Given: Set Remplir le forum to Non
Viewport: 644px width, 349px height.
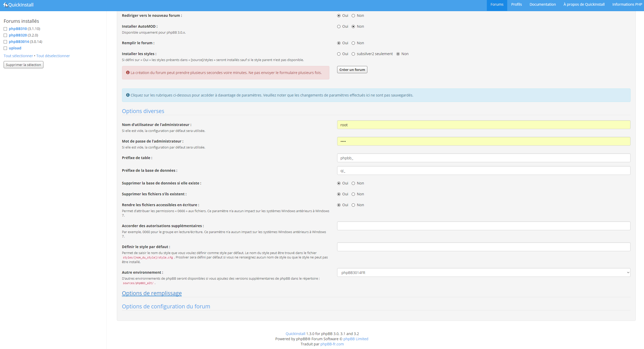Looking at the screenshot, I should pyautogui.click(x=353, y=43).
